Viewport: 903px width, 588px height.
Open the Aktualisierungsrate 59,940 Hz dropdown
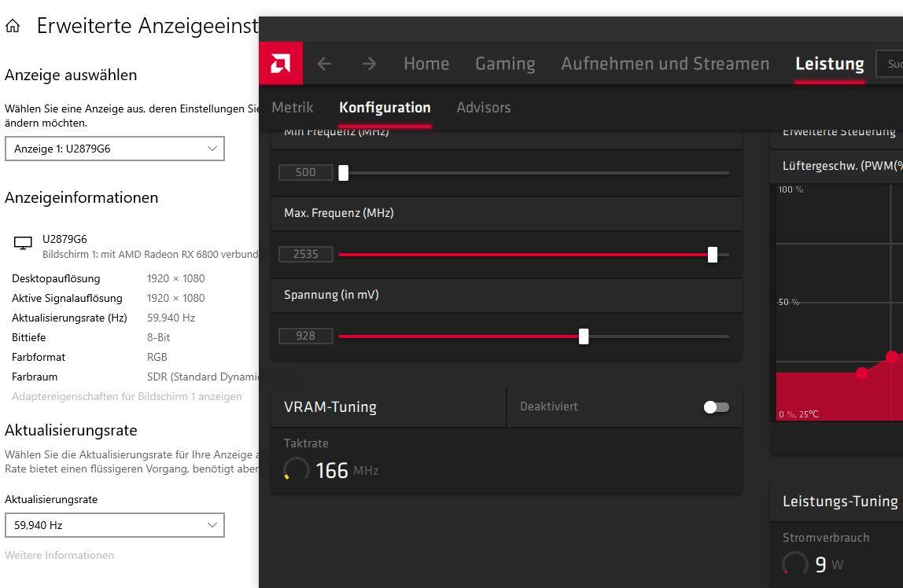pyautogui.click(x=115, y=524)
